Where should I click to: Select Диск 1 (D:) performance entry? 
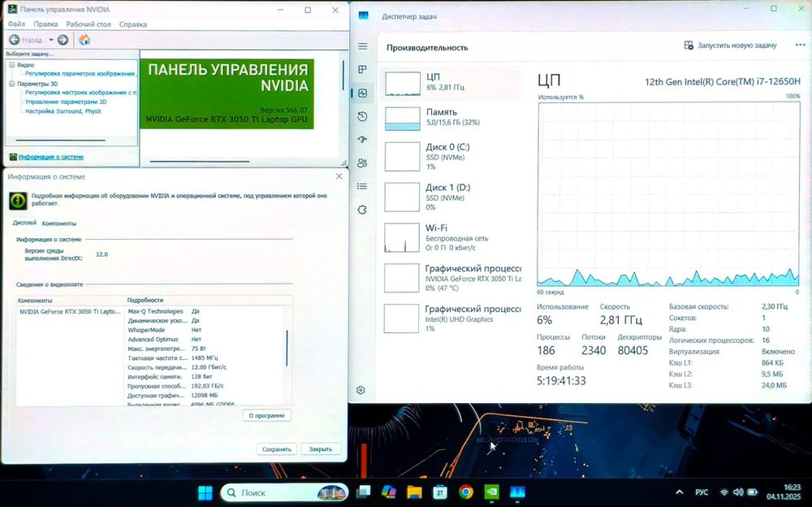[x=451, y=197]
